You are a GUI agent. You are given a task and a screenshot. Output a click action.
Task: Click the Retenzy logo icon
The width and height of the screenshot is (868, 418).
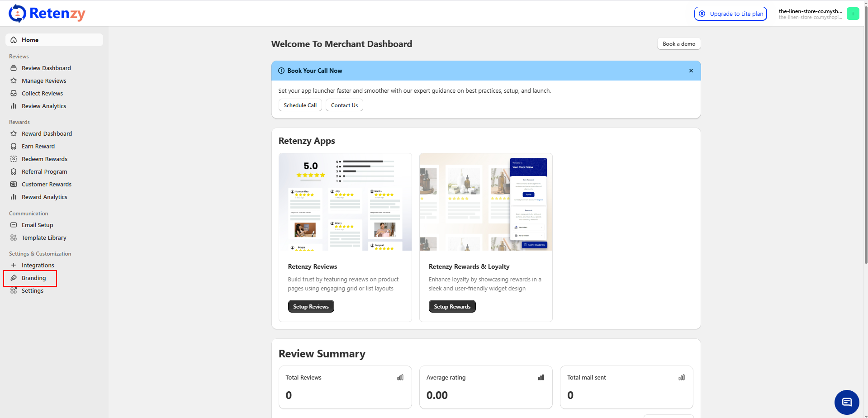pyautogui.click(x=17, y=14)
